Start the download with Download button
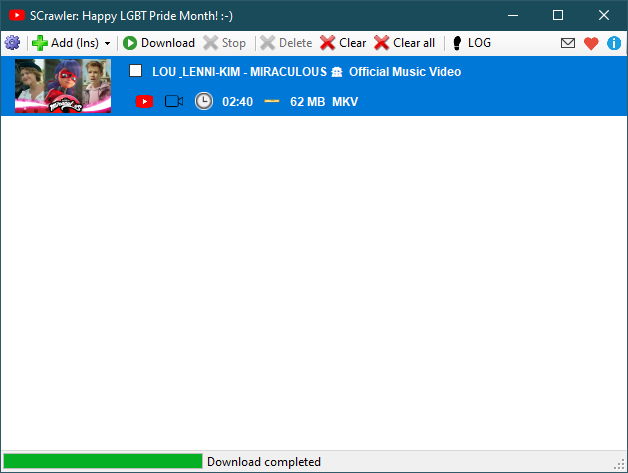628x473 pixels. pos(159,43)
